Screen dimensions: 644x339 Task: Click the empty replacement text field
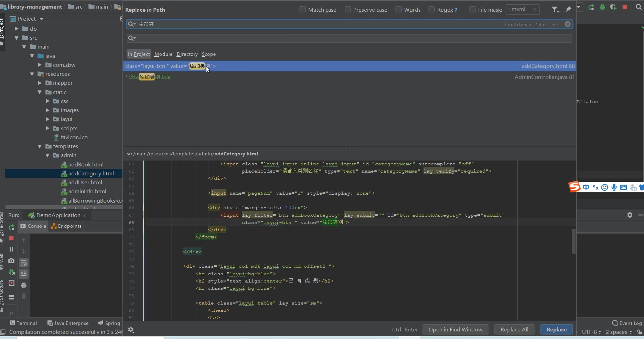pos(349,38)
